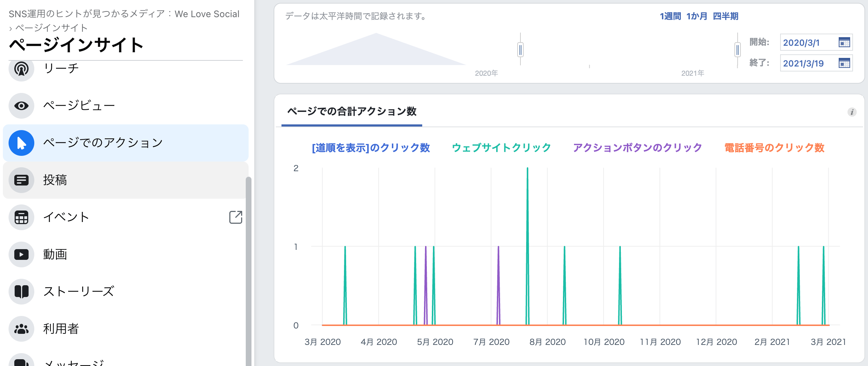868x366 pixels.
Task: Click the People (利用者) group icon
Action: pos(21,329)
